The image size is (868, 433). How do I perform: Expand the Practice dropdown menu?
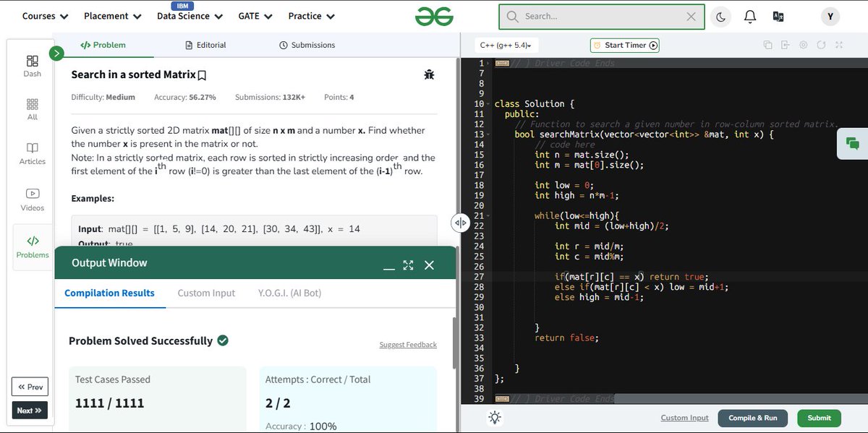tap(311, 16)
